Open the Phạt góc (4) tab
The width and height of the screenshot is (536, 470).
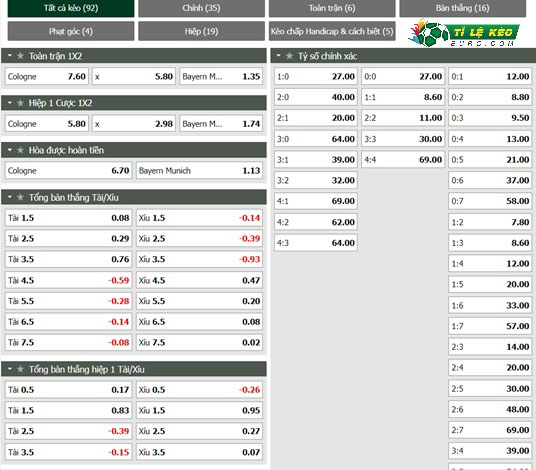71,31
